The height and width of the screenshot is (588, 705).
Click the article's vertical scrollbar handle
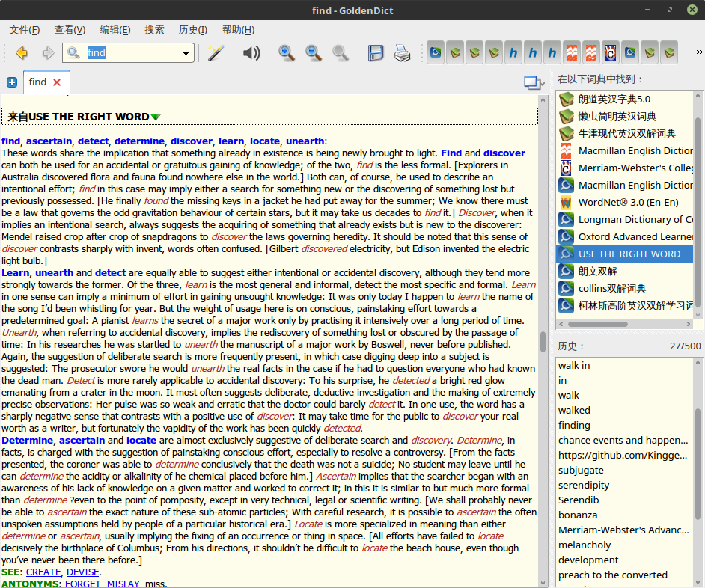pyautogui.click(x=543, y=342)
